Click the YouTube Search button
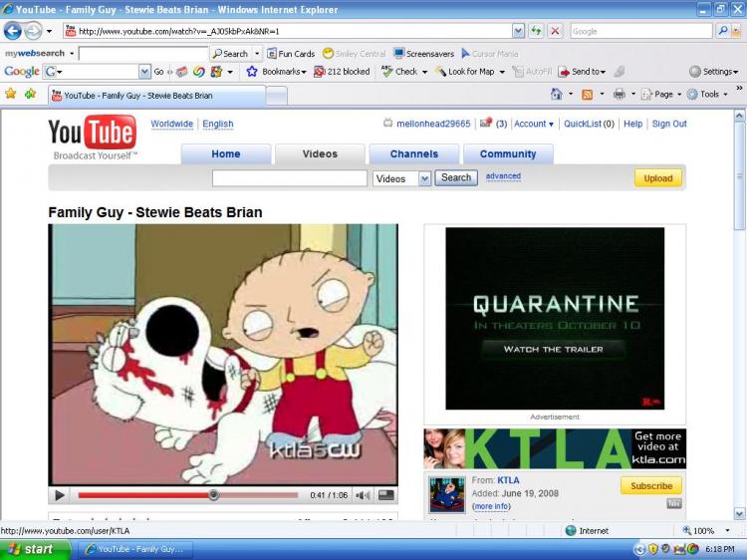This screenshot has height=560, width=747. pyautogui.click(x=456, y=177)
